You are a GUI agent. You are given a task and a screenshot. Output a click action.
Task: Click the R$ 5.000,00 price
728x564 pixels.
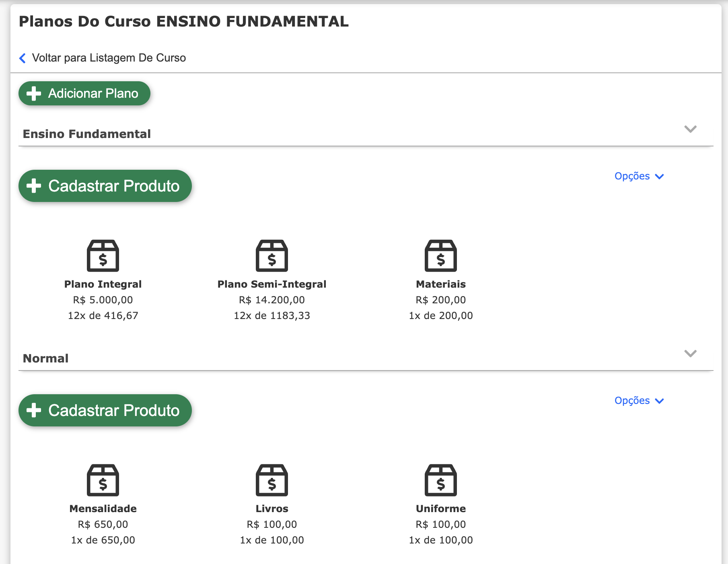(x=103, y=300)
